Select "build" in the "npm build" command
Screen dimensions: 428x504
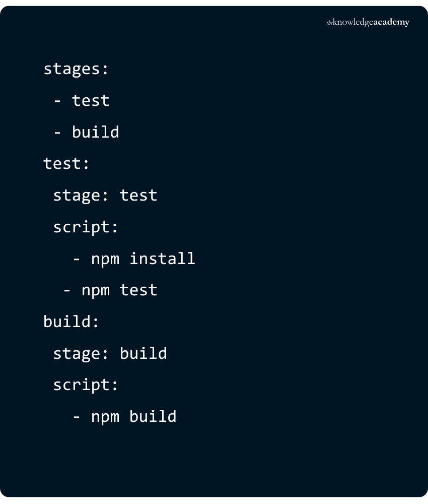153,416
